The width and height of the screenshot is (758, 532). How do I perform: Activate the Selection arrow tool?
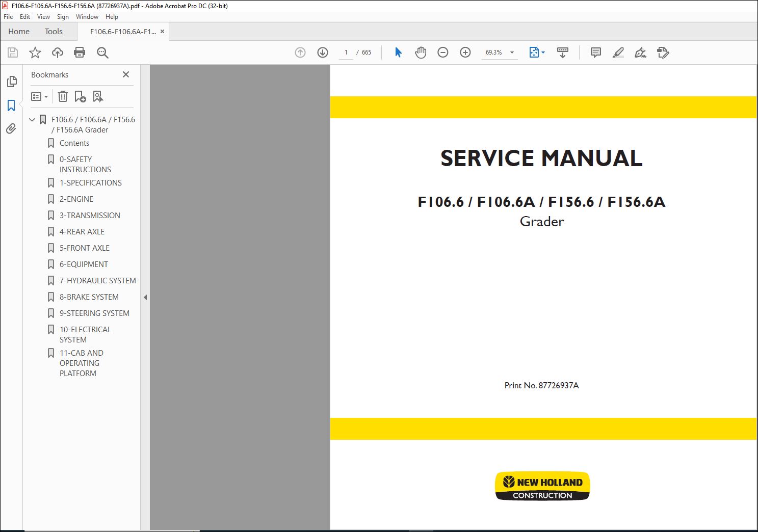[x=398, y=52]
